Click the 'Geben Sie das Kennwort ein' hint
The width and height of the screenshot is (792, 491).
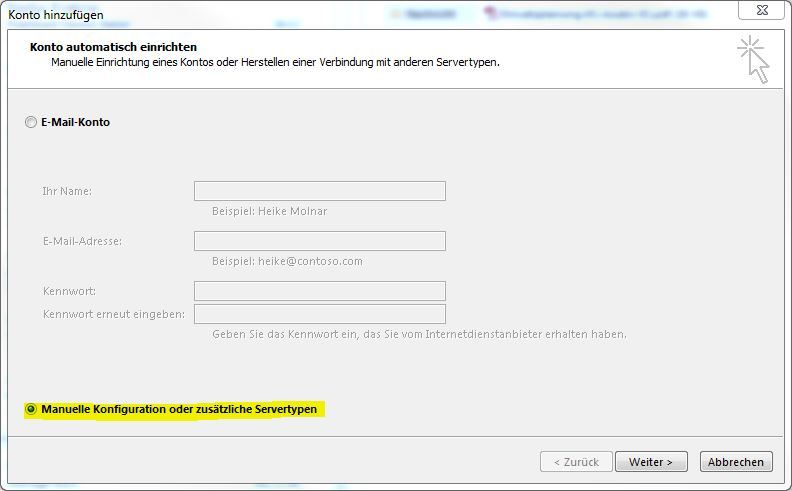click(419, 334)
